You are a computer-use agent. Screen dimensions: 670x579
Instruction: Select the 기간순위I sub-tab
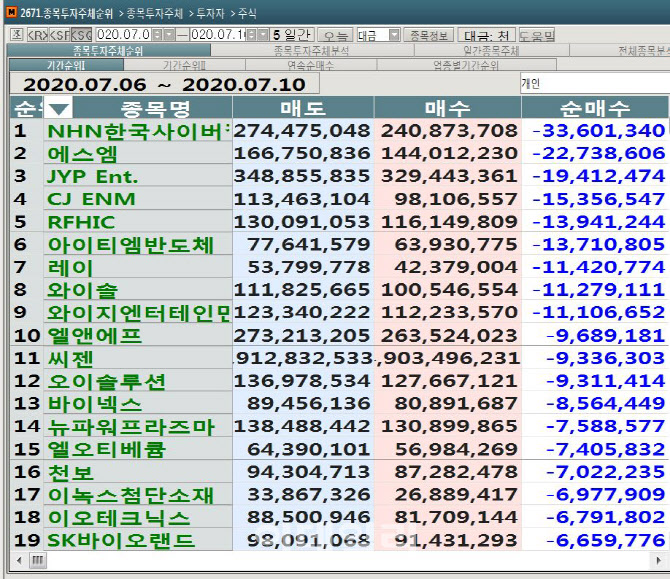coord(66,65)
